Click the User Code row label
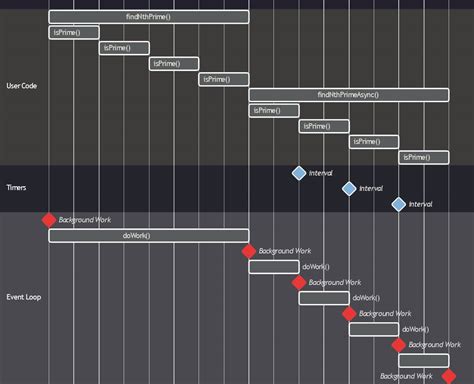This screenshot has height=384, width=474. 22,86
